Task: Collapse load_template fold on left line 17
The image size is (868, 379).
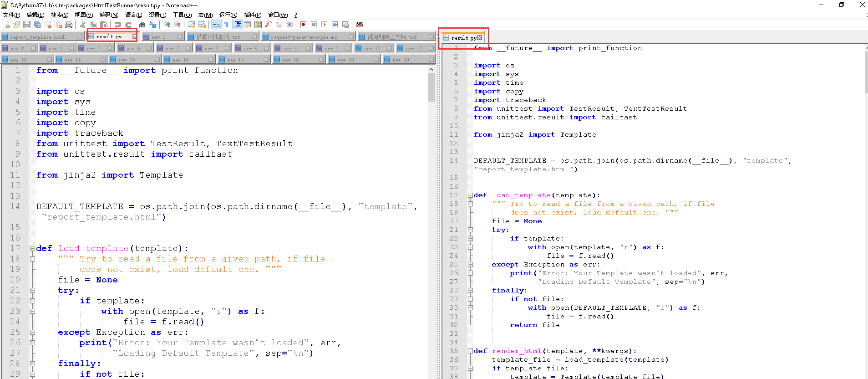Action: coord(32,249)
